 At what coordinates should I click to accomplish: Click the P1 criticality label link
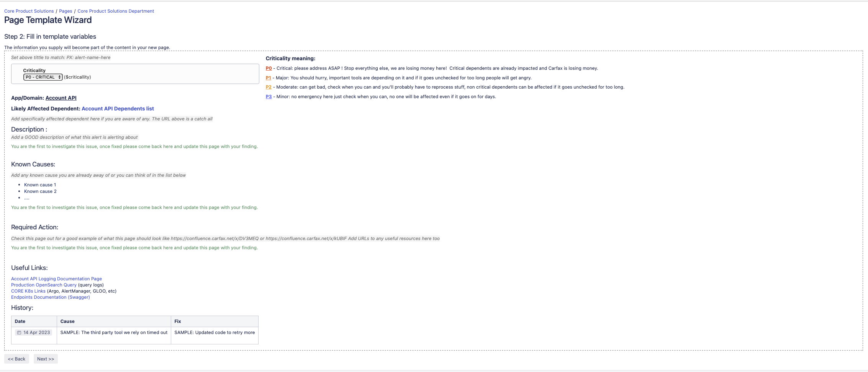268,78
